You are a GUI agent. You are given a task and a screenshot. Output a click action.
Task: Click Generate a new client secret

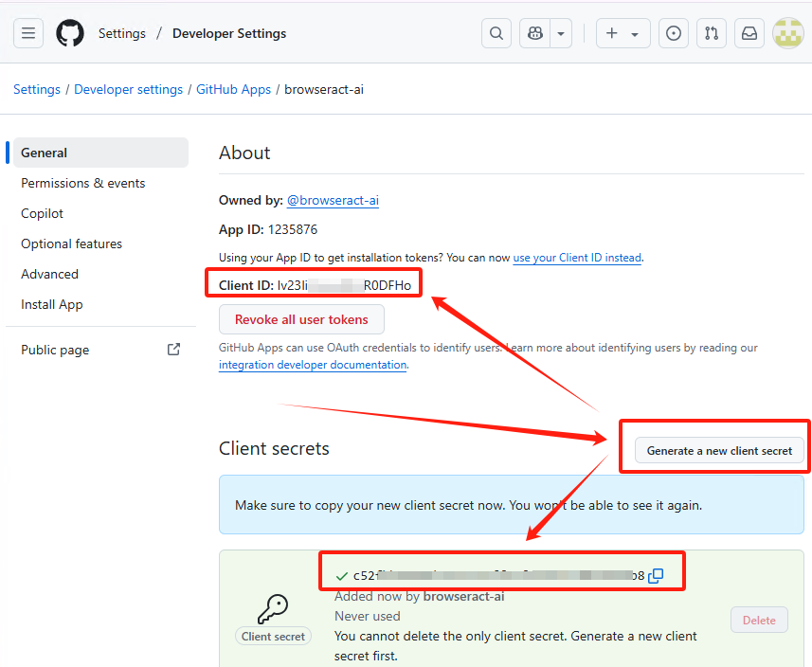click(x=719, y=451)
